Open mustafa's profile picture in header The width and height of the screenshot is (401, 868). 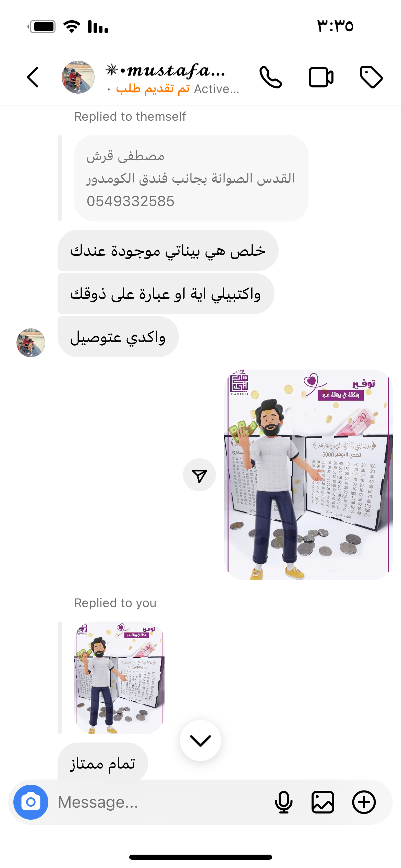click(x=78, y=77)
